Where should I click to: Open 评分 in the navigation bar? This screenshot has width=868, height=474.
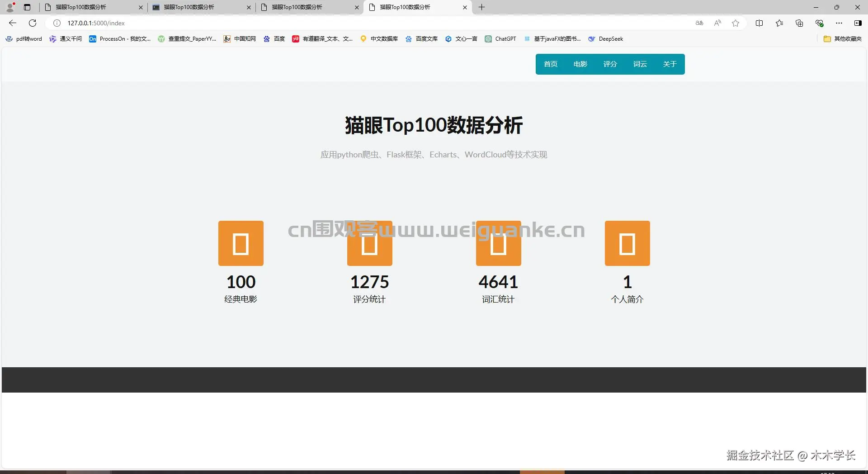[x=610, y=64]
